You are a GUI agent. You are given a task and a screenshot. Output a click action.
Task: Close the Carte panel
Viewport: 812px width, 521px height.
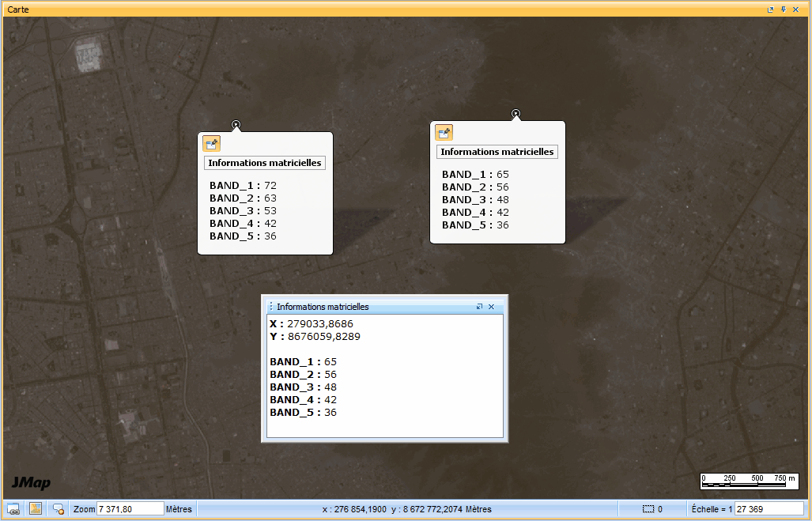796,9
